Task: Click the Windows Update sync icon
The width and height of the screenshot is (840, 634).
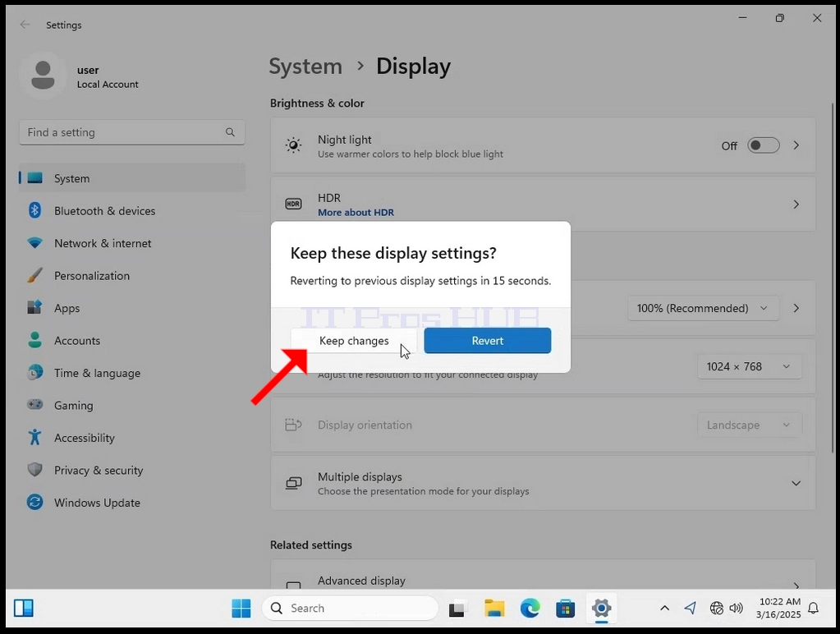Action: click(x=34, y=502)
